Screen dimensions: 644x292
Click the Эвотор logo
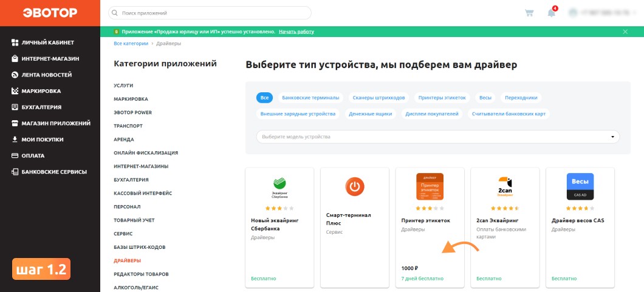point(50,13)
